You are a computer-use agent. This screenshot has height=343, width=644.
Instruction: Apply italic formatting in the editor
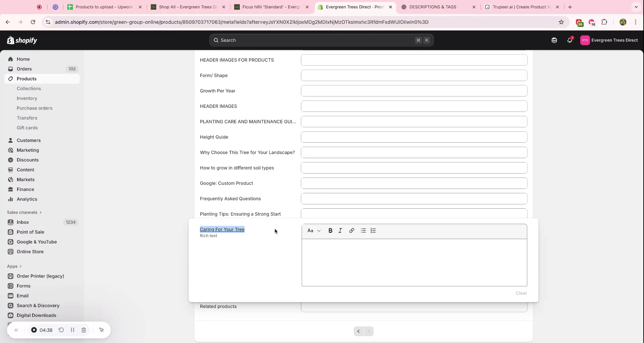tap(340, 230)
